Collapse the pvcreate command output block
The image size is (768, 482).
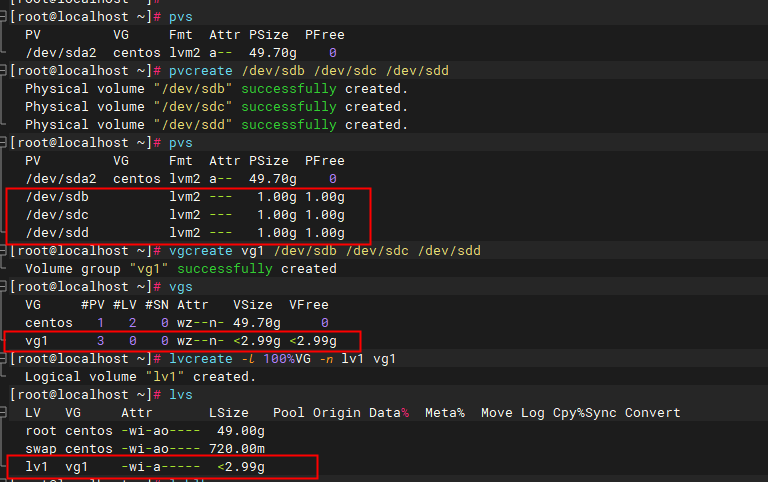click(x=3, y=71)
